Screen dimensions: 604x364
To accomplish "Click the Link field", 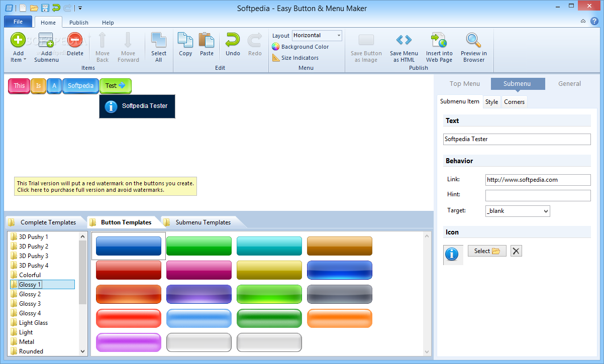I will coord(538,180).
